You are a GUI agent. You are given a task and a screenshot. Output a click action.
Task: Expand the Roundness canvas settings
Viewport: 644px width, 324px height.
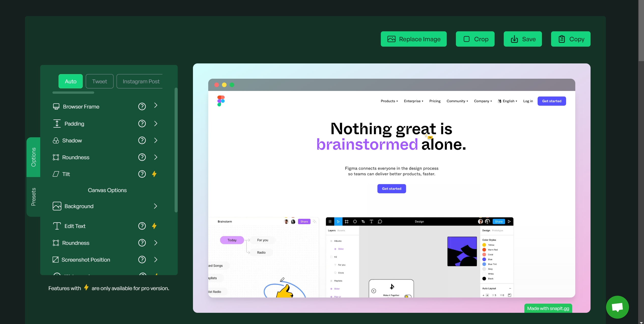click(x=156, y=243)
